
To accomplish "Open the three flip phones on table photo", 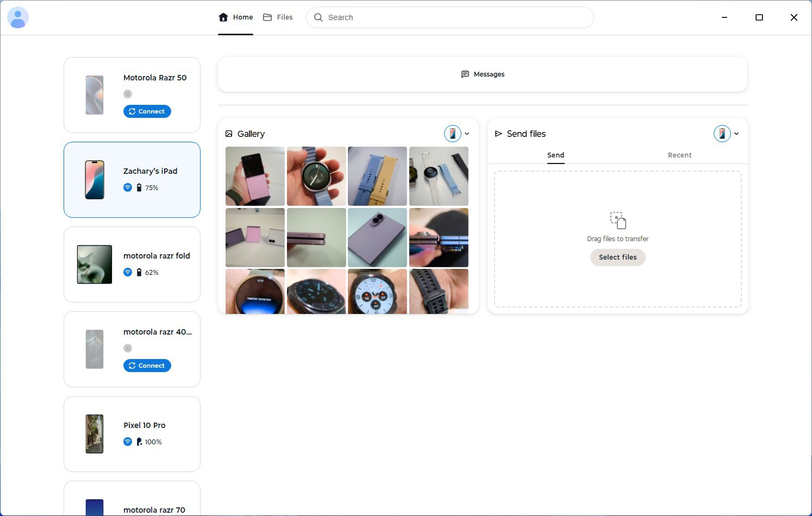I will pos(255,237).
